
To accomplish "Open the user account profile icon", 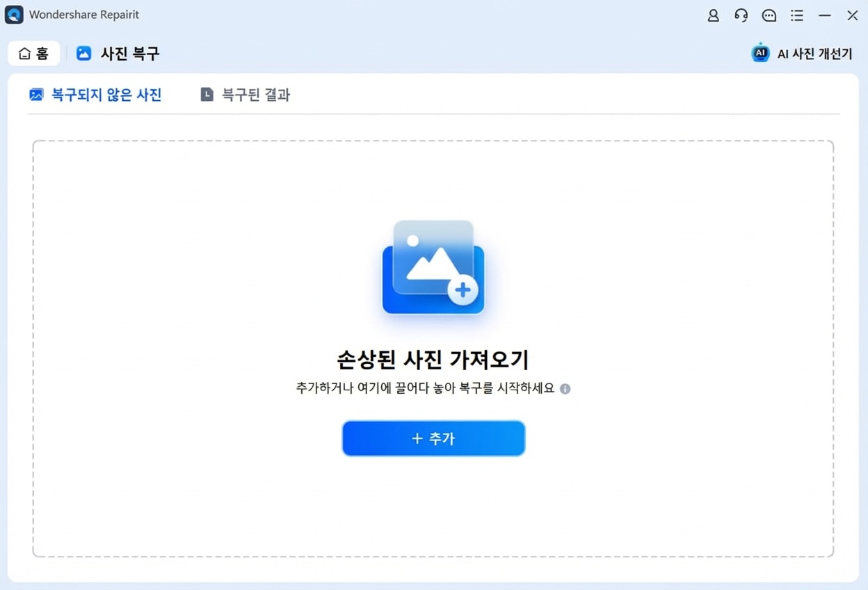I will (713, 15).
